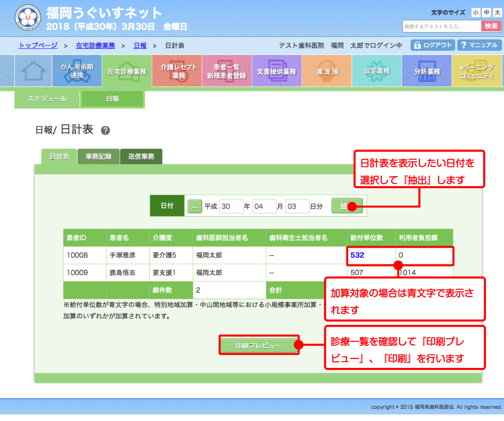Open the 食支援 section
504x421 pixels.
click(x=327, y=71)
